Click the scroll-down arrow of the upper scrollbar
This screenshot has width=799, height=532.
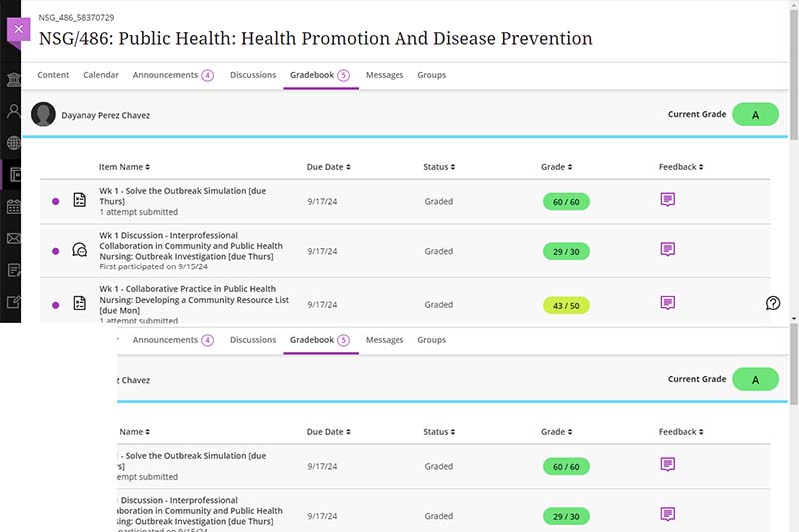point(794,319)
